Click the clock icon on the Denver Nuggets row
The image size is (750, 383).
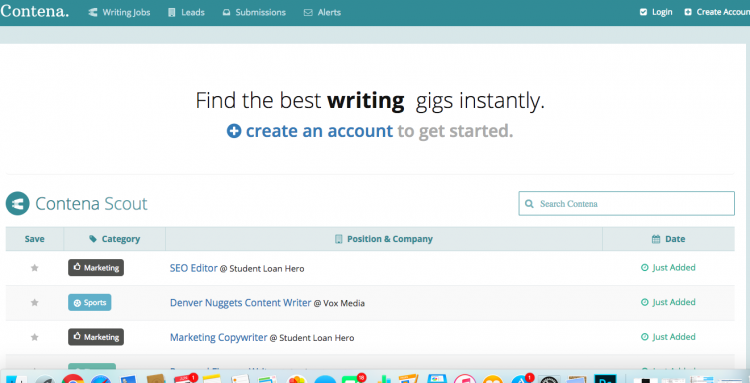645,302
